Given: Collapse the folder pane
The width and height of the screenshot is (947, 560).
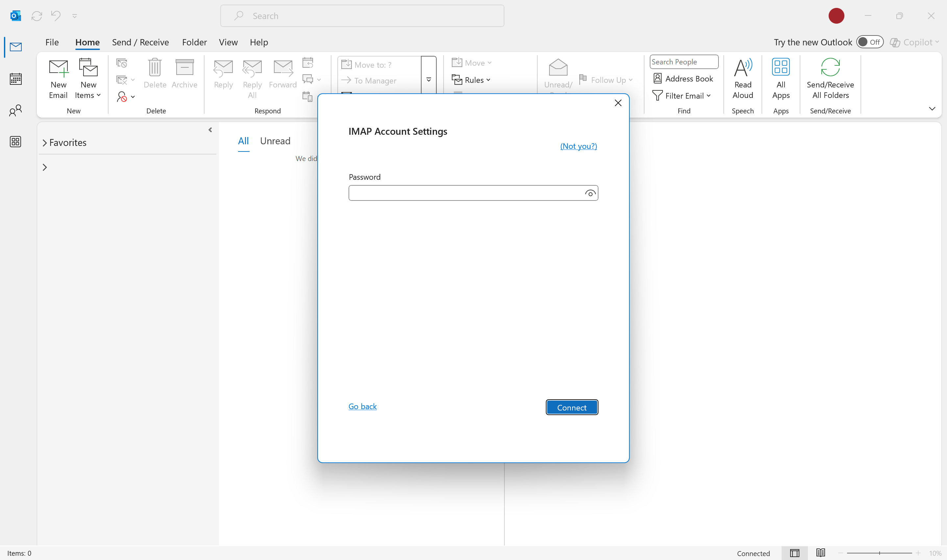Looking at the screenshot, I should pos(210,130).
